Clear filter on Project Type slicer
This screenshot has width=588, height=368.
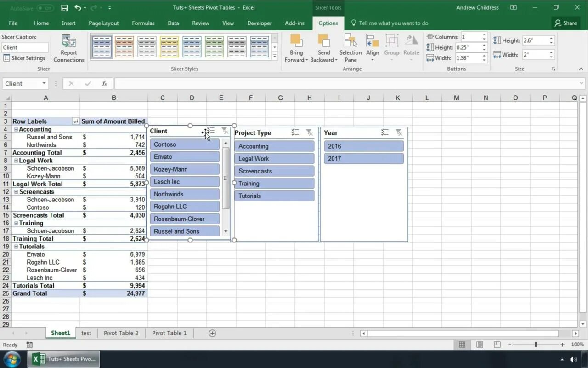pos(309,132)
